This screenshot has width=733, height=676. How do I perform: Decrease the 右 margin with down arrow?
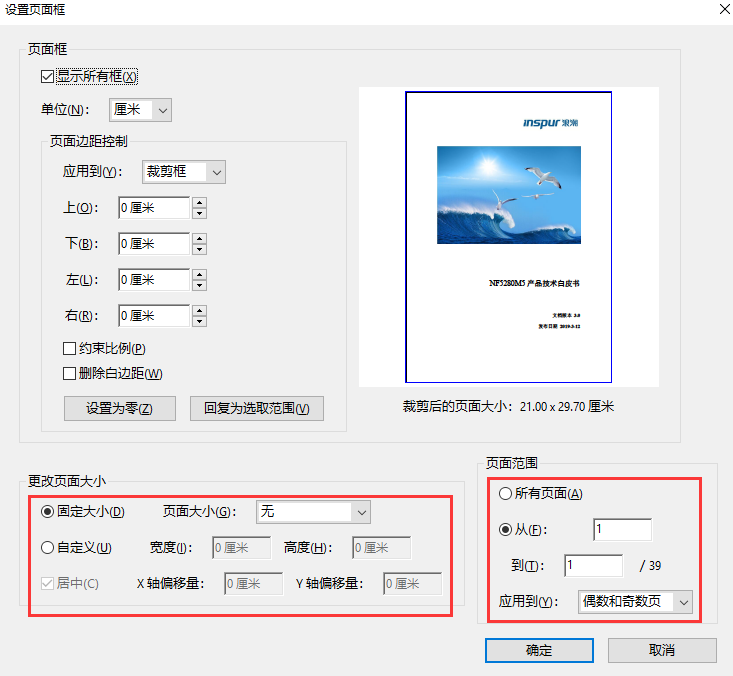click(200, 322)
